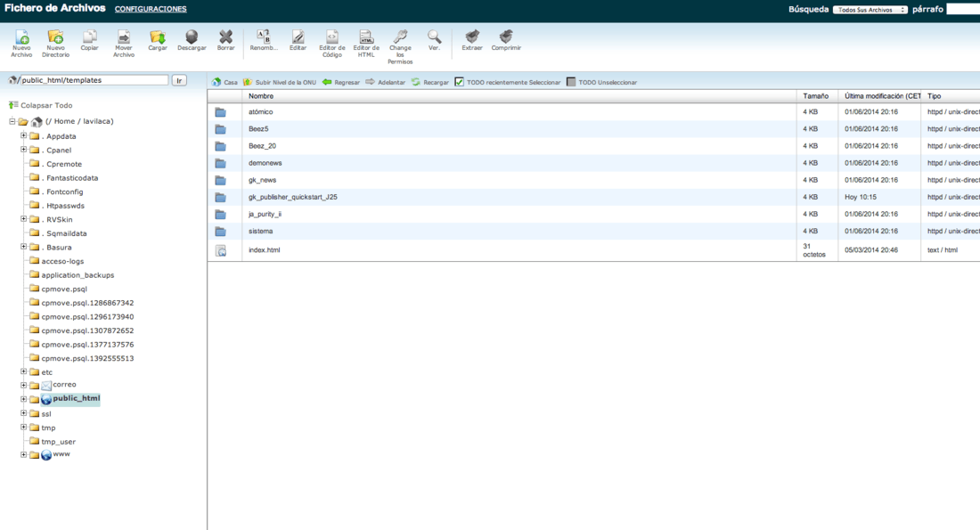Click Subir Nivel de la ONU
This screenshot has height=530, width=980.
280,82
